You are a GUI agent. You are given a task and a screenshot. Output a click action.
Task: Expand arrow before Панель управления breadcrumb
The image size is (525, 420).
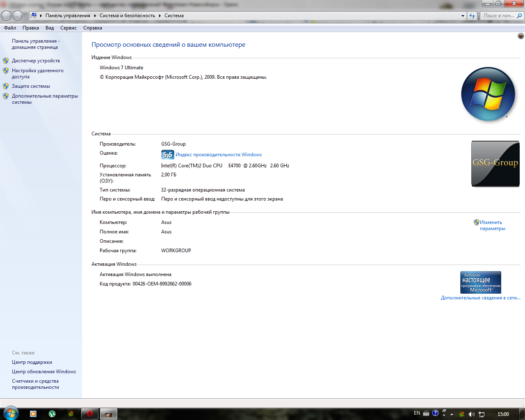(41, 16)
